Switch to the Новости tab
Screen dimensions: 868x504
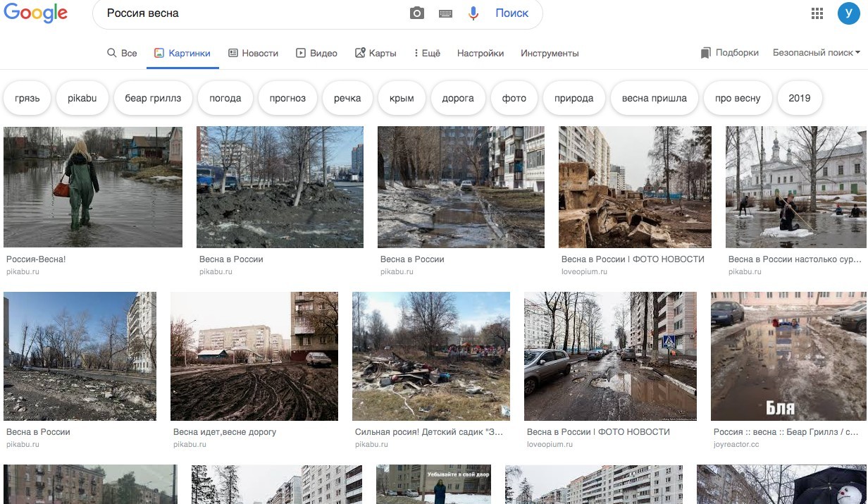pos(253,53)
